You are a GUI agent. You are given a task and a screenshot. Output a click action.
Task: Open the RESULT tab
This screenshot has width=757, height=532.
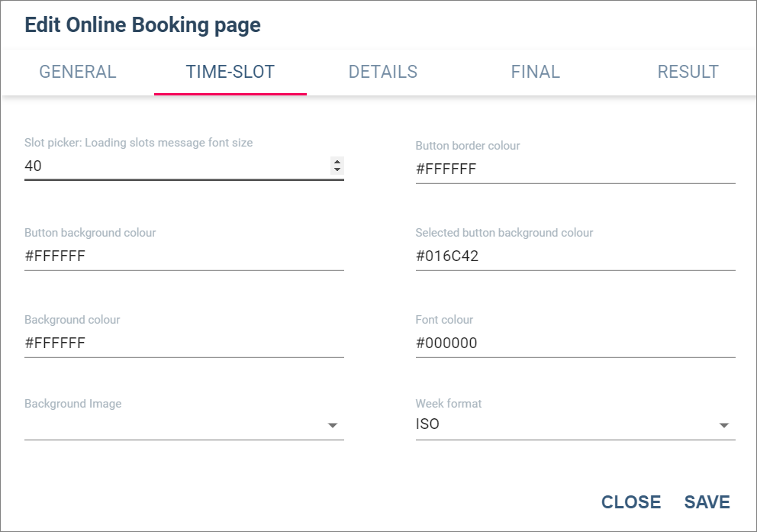[x=688, y=72]
